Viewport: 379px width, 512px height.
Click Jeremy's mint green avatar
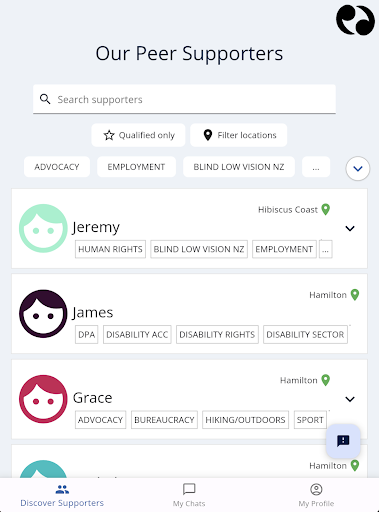[43, 228]
